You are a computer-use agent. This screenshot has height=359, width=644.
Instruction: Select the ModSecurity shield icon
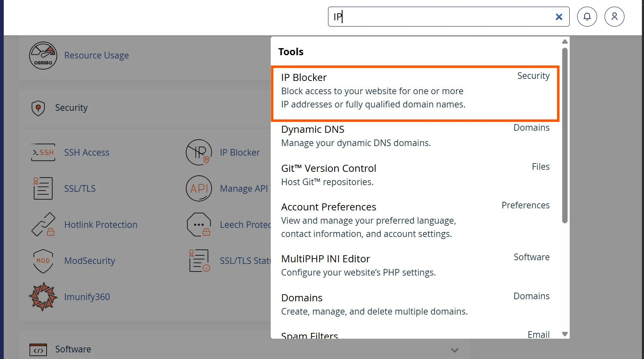[43, 261]
